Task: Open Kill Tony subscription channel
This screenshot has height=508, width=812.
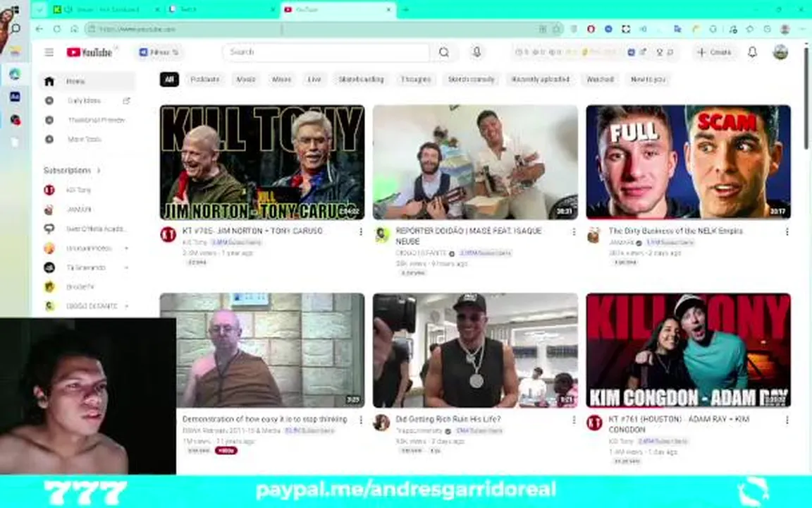Action: coord(88,190)
